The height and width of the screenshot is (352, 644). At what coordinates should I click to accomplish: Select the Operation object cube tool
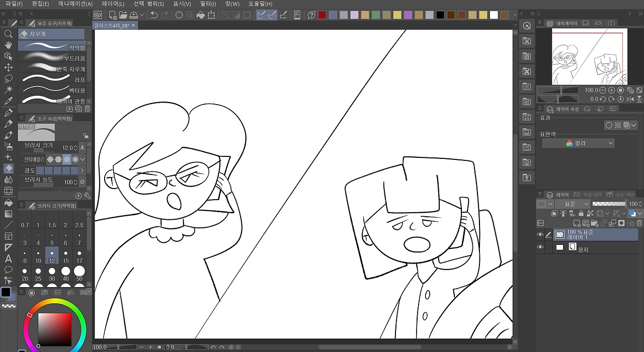[8, 56]
